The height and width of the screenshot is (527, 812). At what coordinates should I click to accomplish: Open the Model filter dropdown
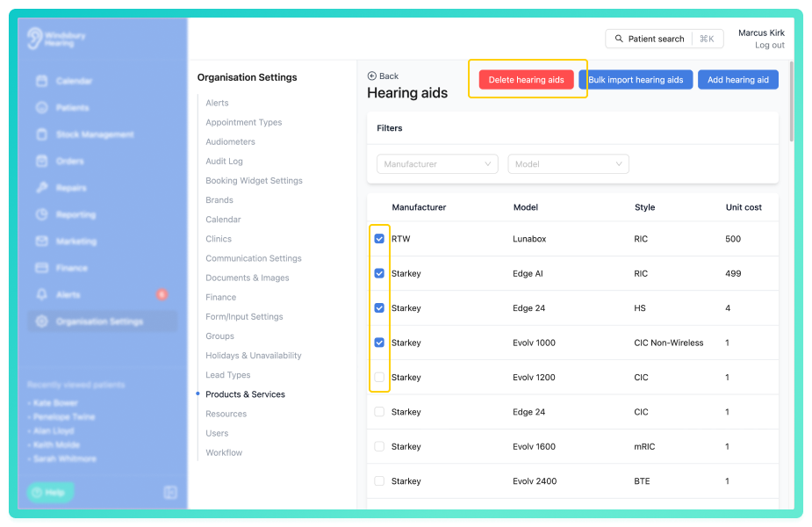click(569, 163)
